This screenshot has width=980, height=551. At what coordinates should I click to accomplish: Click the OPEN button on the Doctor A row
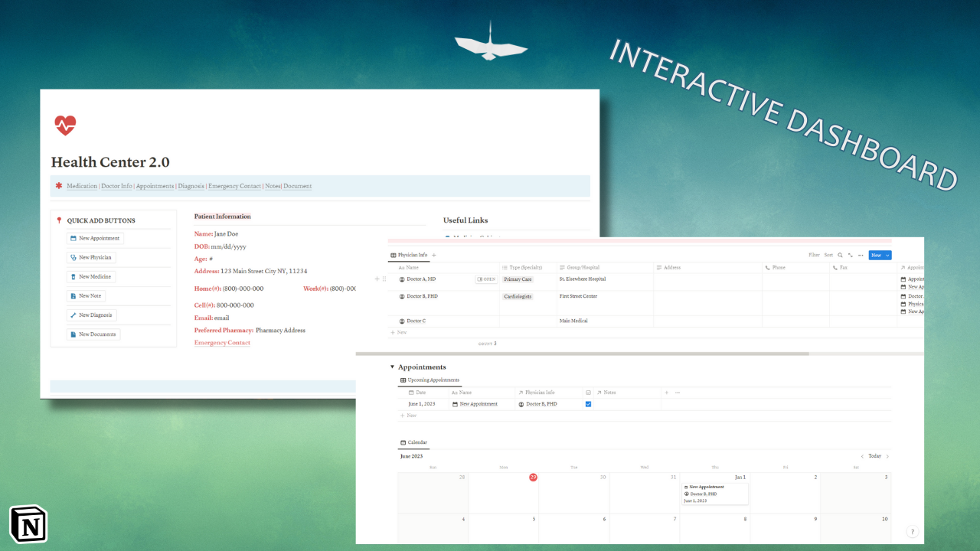[486, 279]
